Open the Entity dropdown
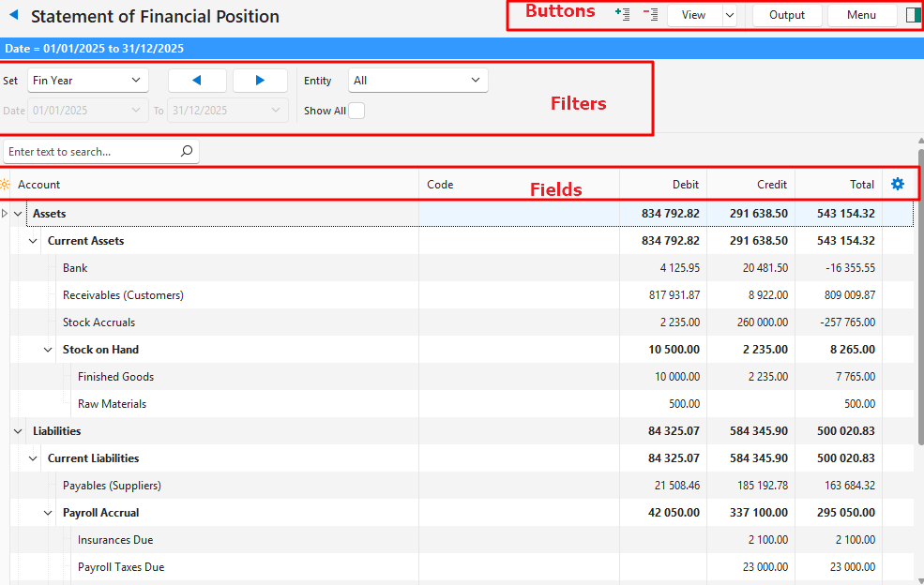This screenshot has width=924, height=585. click(x=417, y=81)
